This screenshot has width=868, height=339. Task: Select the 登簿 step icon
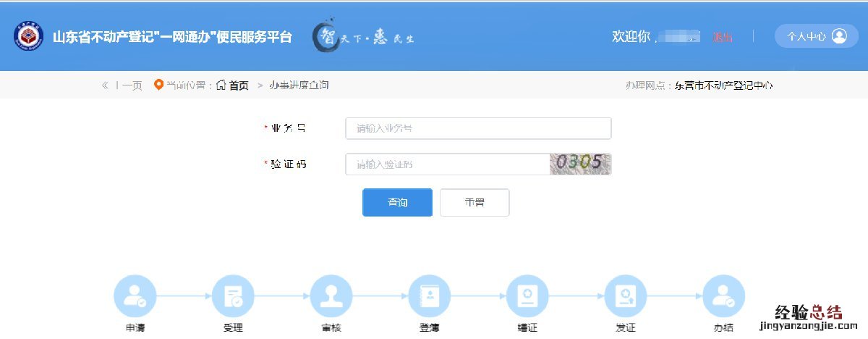[x=430, y=296]
